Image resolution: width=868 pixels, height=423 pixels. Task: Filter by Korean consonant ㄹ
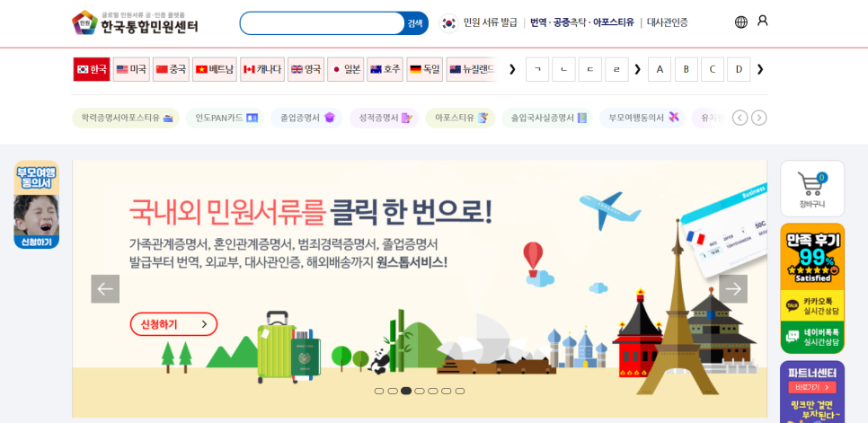pyautogui.click(x=616, y=69)
